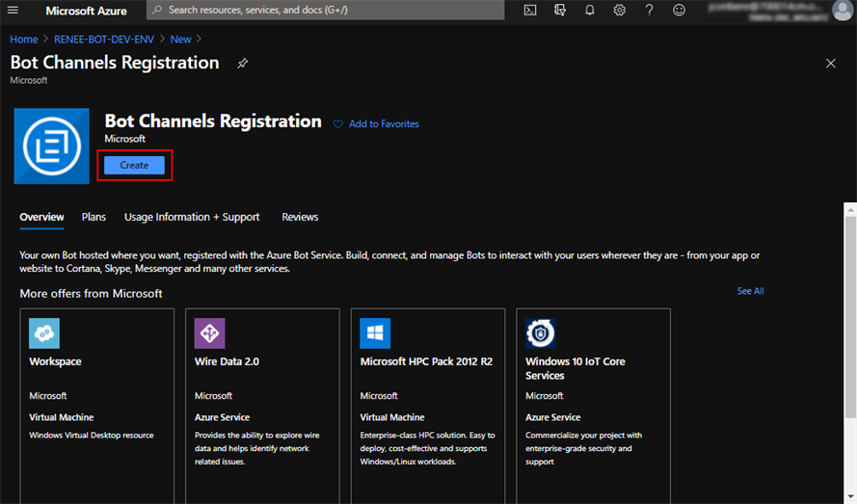
Task: Open the Wire Data 2.0 title
Action: pyautogui.click(x=227, y=361)
